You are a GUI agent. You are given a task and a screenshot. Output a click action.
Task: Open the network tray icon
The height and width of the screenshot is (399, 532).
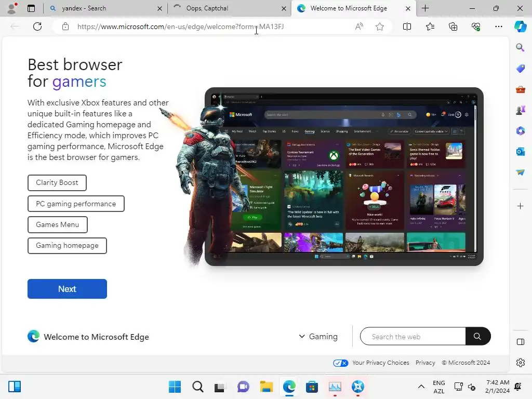tap(458, 387)
